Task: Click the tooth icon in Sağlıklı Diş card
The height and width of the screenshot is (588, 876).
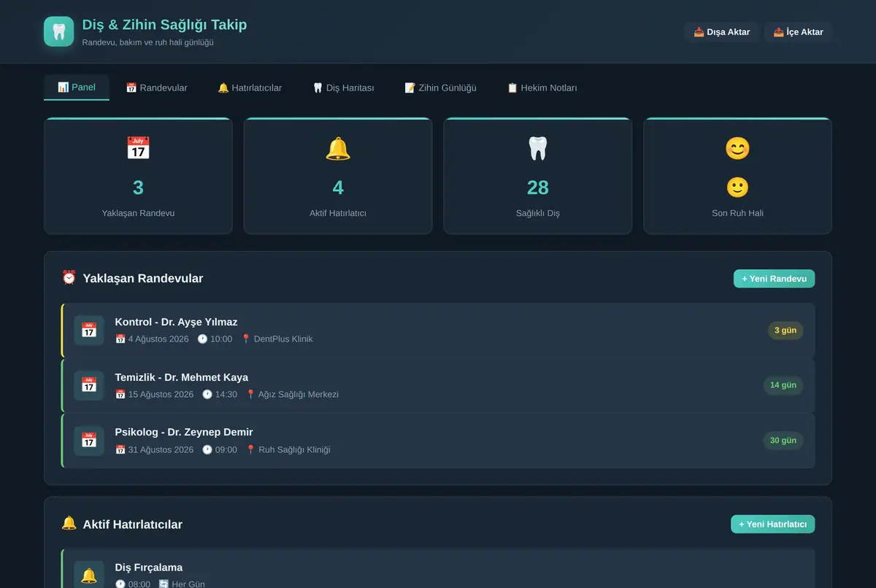Action: click(538, 148)
